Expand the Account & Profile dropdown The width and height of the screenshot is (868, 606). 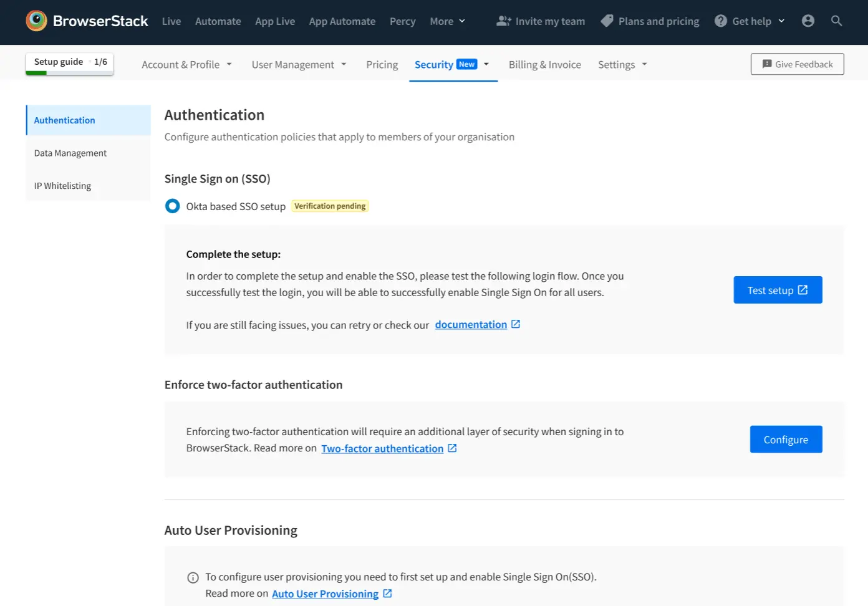186,65
